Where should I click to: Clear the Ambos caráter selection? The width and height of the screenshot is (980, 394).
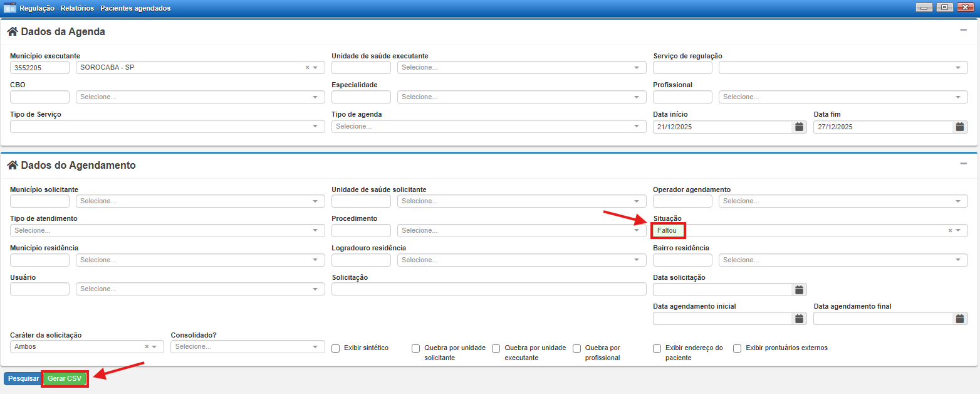pyautogui.click(x=147, y=347)
